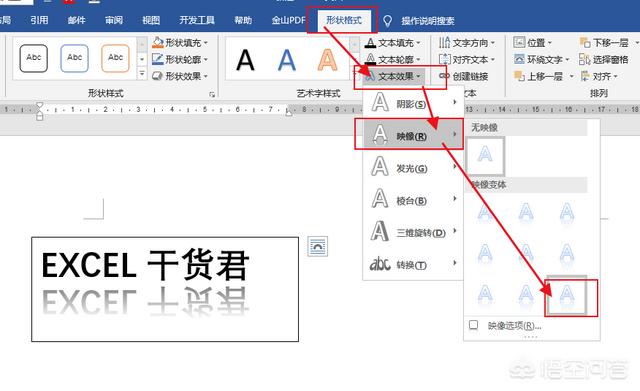Click the 选择窗格 selection pane icon
The width and height of the screenshot is (640, 391).
point(584,60)
